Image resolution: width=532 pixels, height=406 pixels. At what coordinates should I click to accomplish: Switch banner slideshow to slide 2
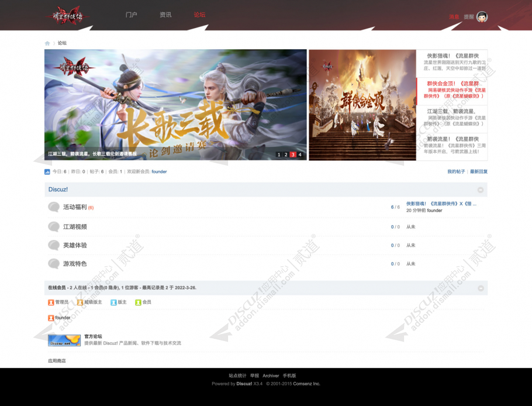[x=286, y=155]
